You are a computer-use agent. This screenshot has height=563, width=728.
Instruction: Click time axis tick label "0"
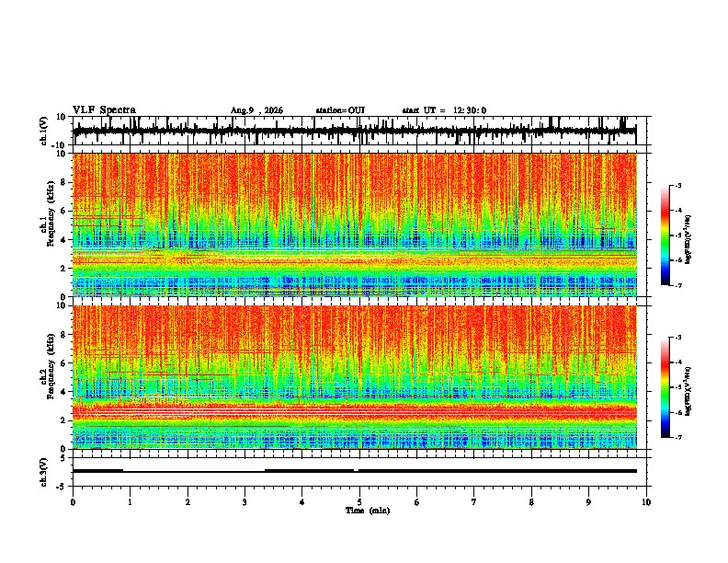click(73, 502)
